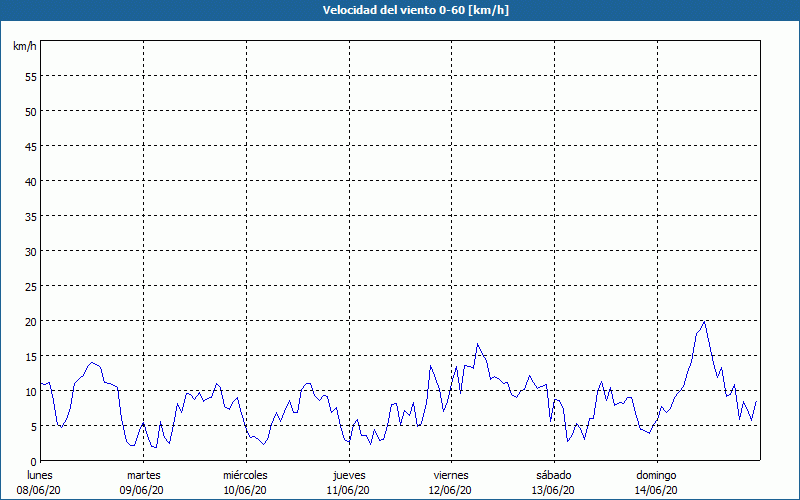The height and width of the screenshot is (500, 800).
Task: Click the date '12/06/20'
Action: 451,490
